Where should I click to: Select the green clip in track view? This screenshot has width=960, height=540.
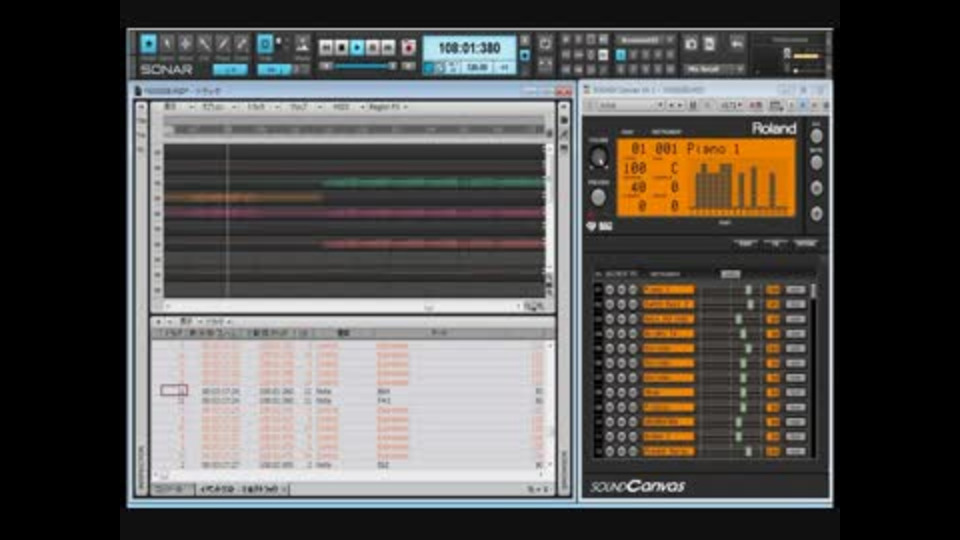433,182
